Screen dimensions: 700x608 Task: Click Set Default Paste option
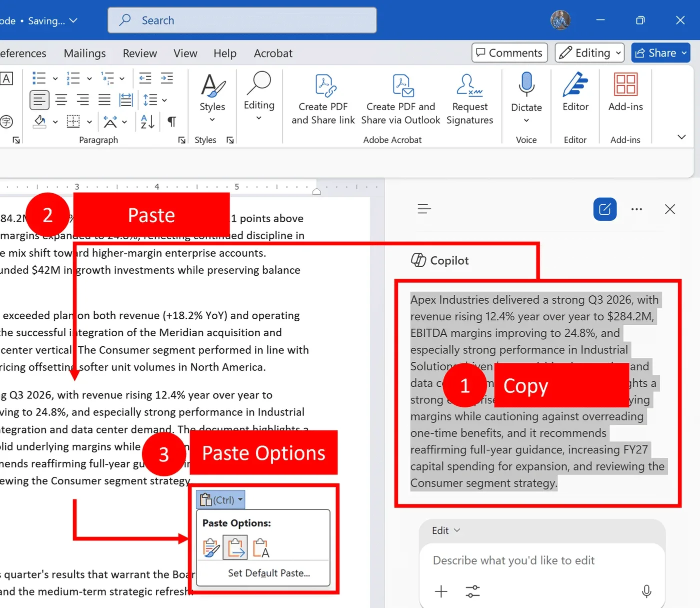(269, 573)
